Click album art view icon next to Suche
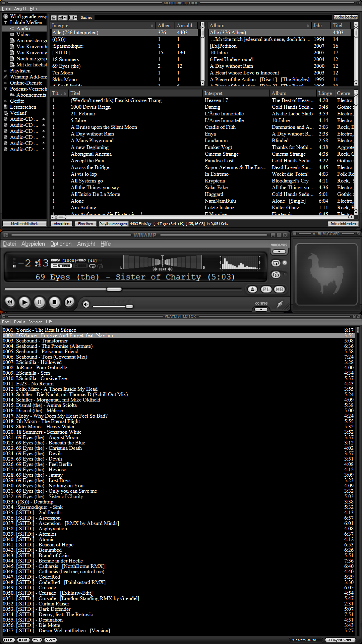The width and height of the screenshot is (362, 644). 54,17
